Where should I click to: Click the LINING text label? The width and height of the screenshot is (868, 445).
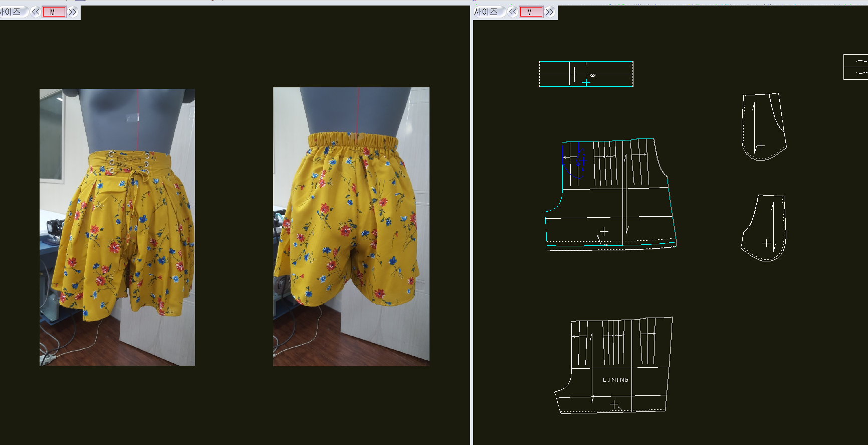(615, 380)
